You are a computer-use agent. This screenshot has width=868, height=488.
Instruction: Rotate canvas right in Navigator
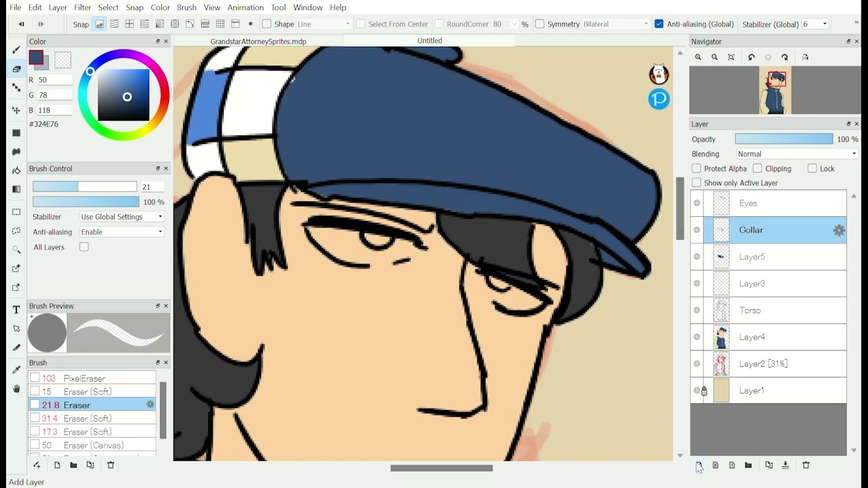click(785, 58)
